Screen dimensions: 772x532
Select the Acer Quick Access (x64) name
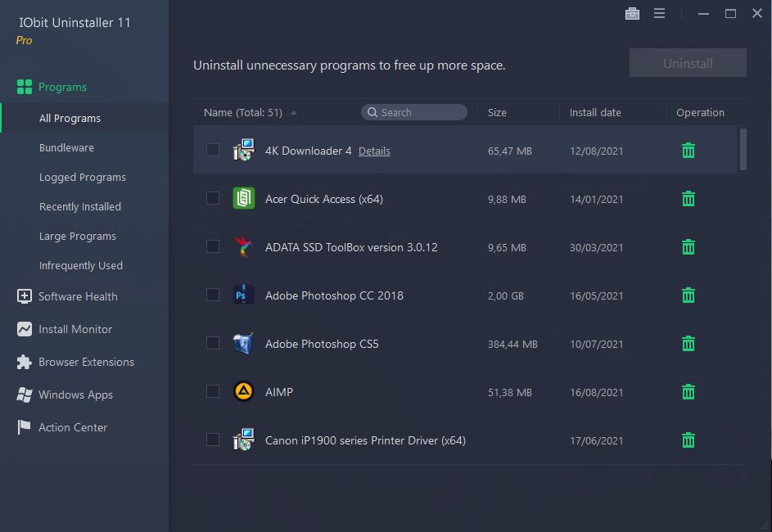pos(324,199)
